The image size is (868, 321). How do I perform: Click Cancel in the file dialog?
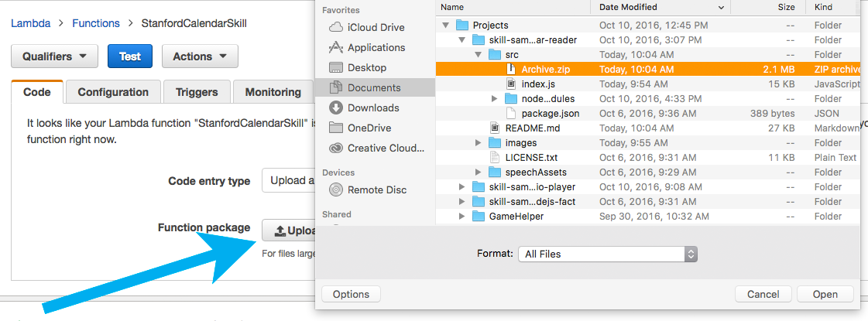click(x=763, y=294)
